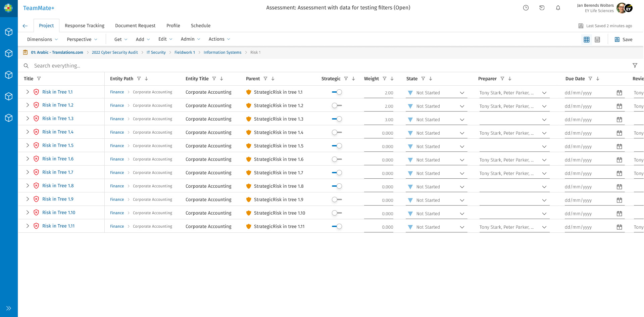The image size is (644, 317).
Task: Switch to the Response Tracking tab
Action: click(85, 26)
